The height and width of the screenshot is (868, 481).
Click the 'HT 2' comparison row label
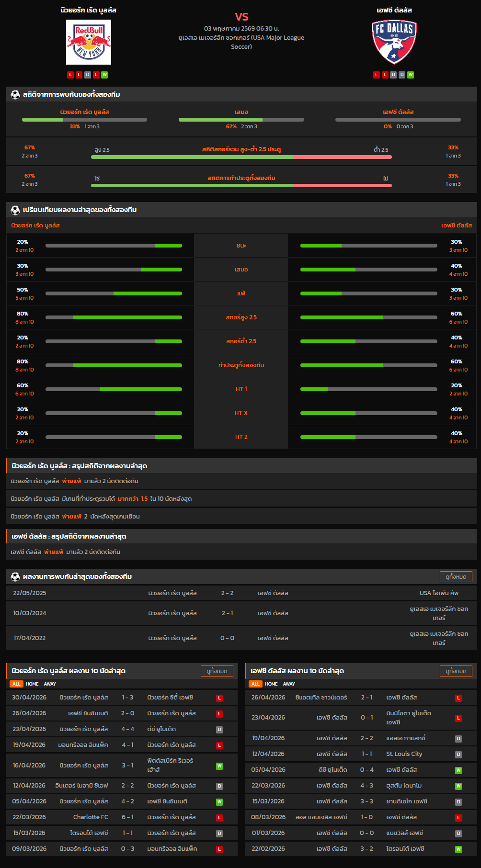pos(241,437)
